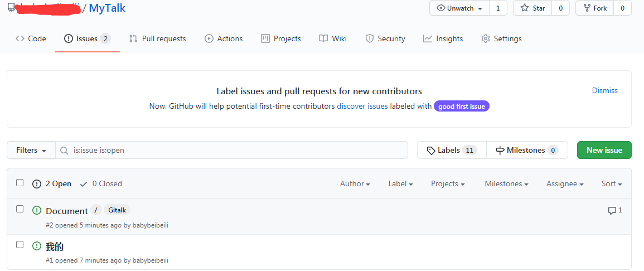Click the comment bubble icon on Document issue

612,211
